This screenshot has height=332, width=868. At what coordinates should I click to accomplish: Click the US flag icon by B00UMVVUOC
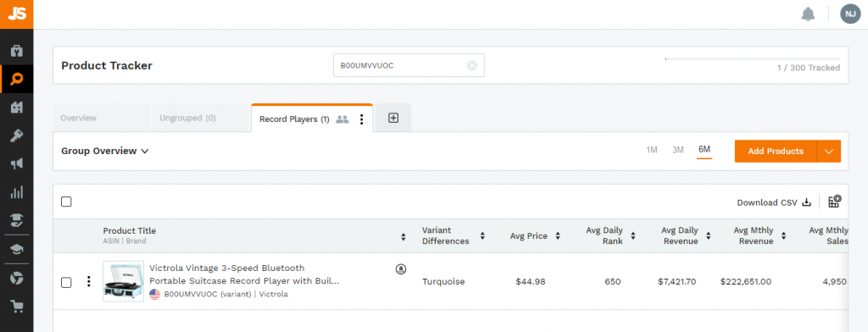(155, 295)
